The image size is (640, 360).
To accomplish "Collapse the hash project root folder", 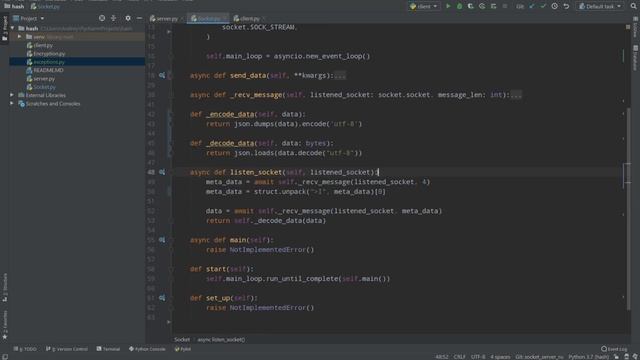I will point(12,28).
